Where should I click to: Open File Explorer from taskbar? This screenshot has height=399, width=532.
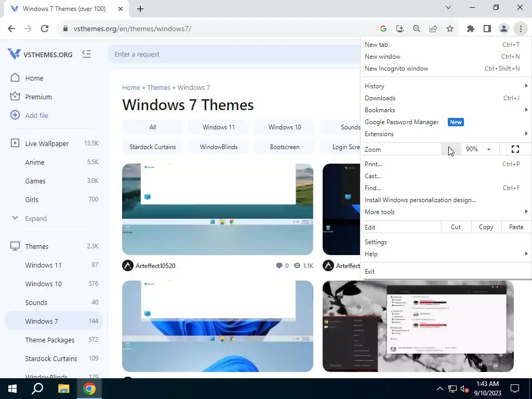point(64,389)
